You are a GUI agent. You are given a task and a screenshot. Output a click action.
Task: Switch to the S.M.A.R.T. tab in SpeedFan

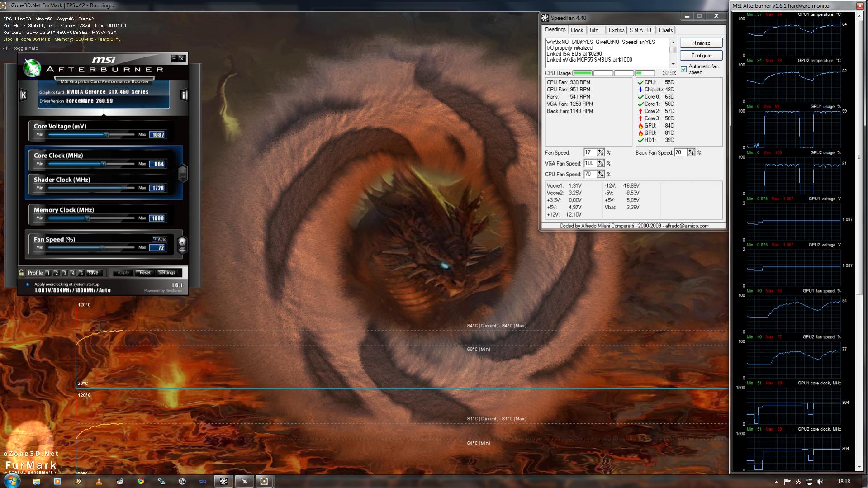point(641,30)
